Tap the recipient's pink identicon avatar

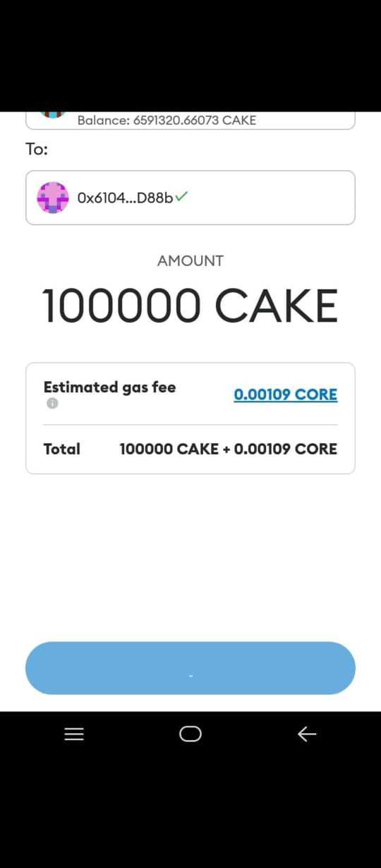[x=53, y=198]
